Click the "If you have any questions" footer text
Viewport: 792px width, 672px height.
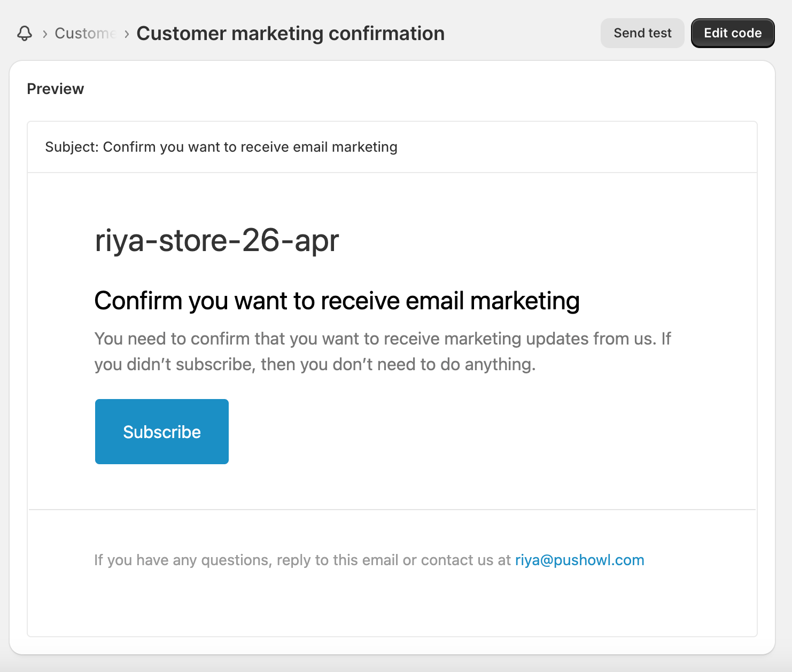coord(302,560)
